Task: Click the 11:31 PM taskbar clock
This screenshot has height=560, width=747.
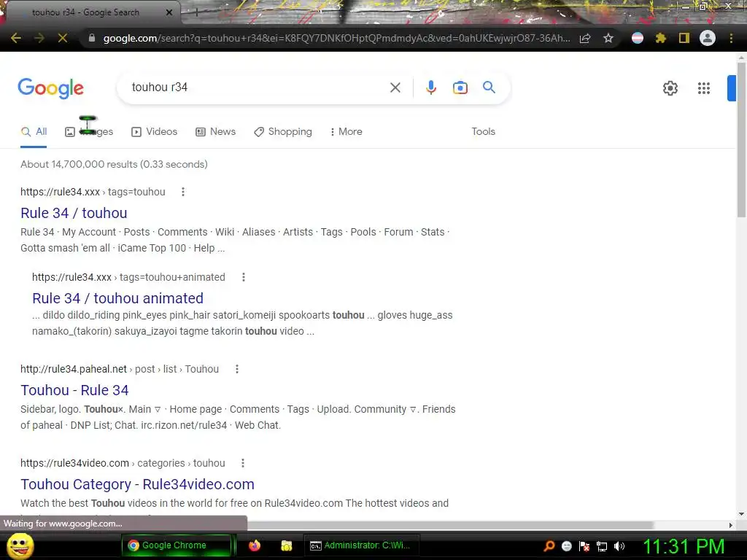Action: (684, 547)
